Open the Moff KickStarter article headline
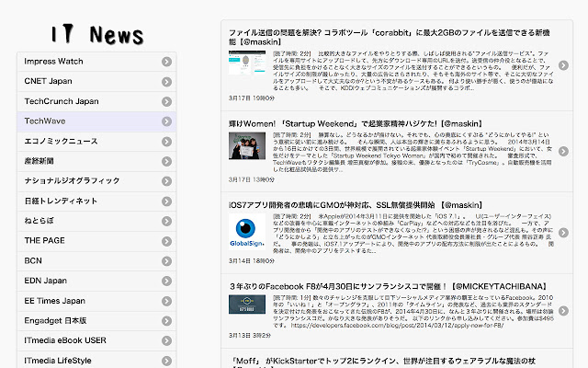This screenshot has height=368, width=588. 382,363
